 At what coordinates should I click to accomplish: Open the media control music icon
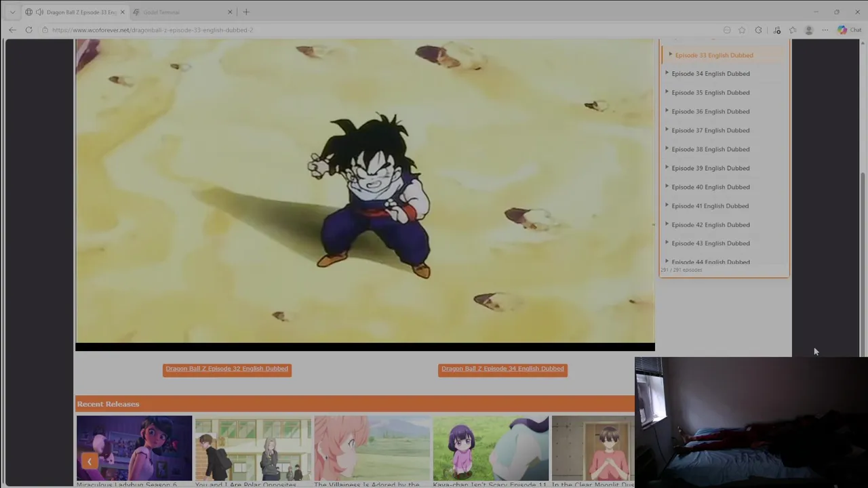click(x=776, y=30)
